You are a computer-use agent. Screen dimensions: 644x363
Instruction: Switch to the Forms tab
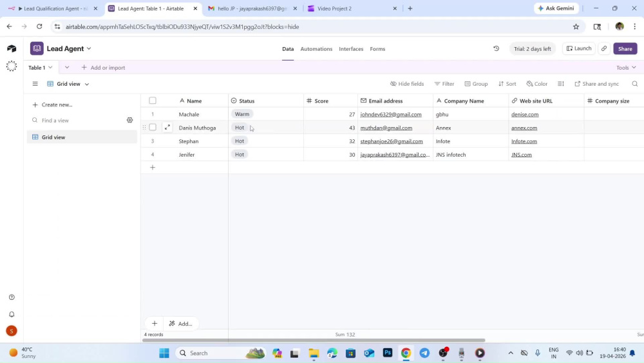click(377, 49)
